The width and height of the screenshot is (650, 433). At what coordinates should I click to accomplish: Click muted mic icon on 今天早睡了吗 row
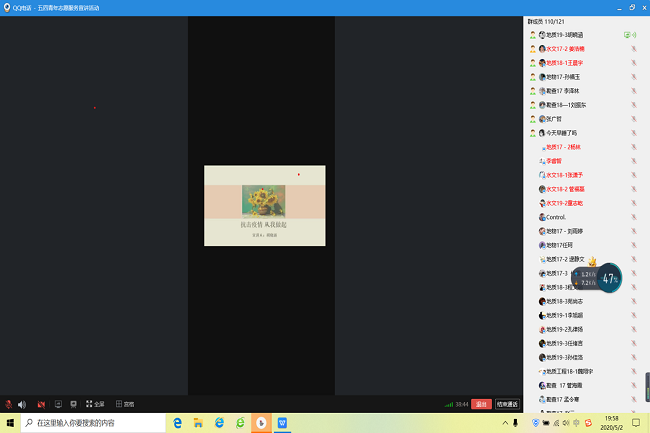633,133
